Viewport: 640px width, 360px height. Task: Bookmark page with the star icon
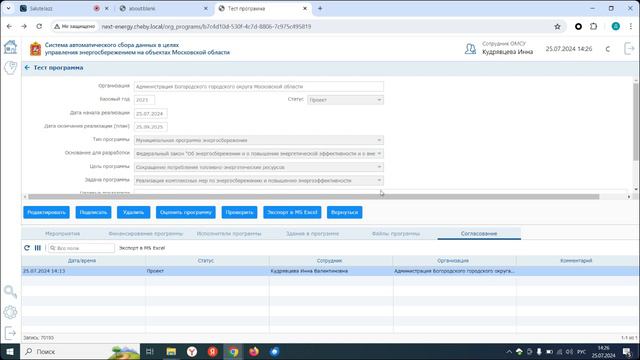pyautogui.click(x=558, y=27)
